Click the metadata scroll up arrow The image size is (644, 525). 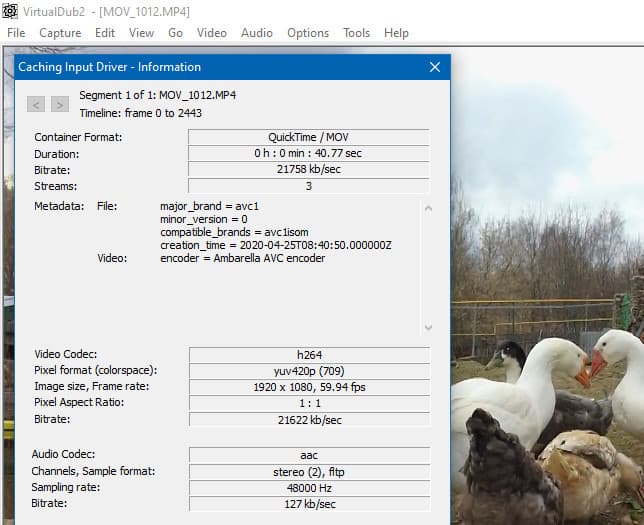[428, 209]
